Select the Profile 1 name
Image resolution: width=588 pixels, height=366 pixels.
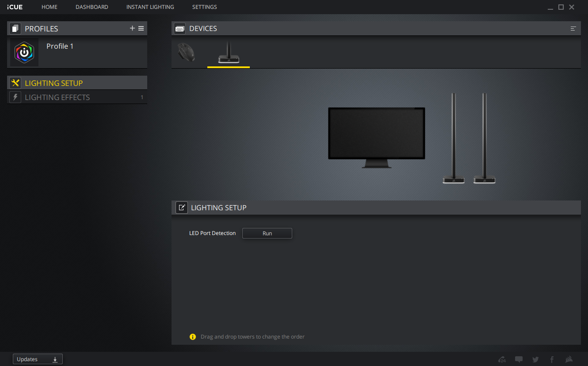[x=60, y=46]
